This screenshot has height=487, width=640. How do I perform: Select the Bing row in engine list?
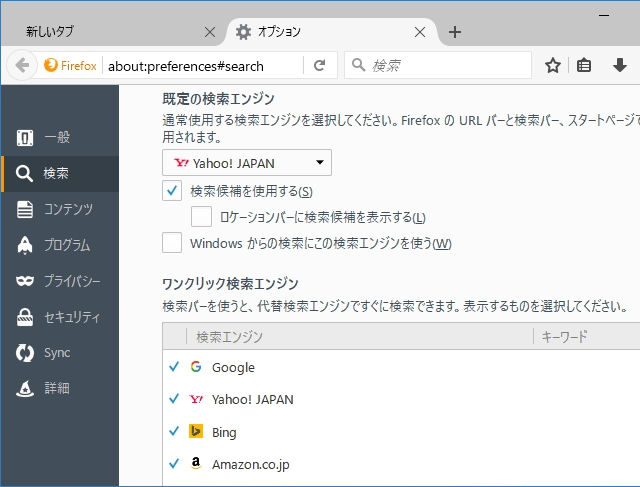401,431
